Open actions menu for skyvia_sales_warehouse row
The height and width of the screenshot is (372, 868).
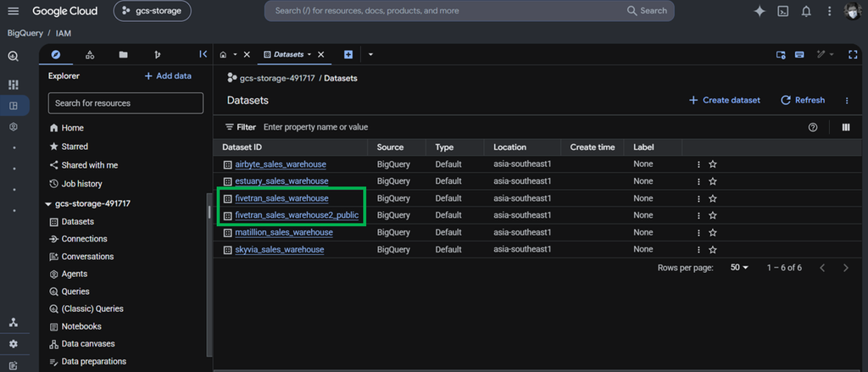pos(698,250)
